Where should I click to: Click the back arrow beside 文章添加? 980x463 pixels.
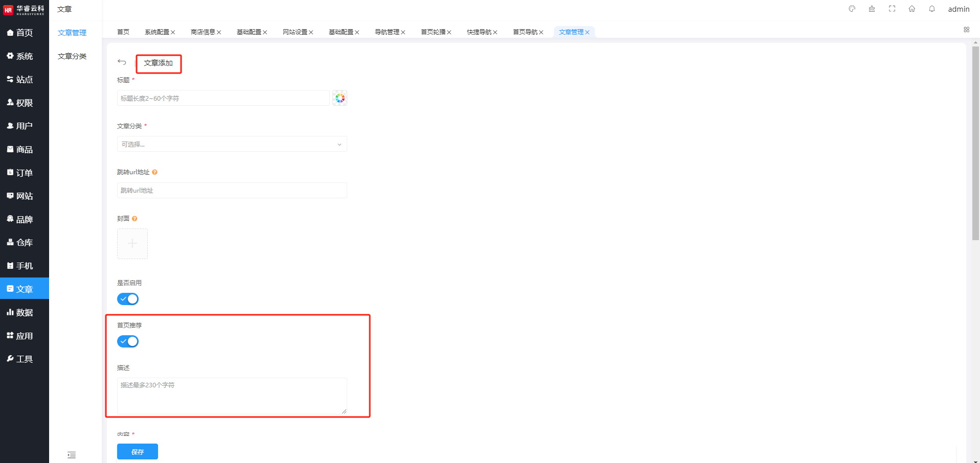coord(122,62)
